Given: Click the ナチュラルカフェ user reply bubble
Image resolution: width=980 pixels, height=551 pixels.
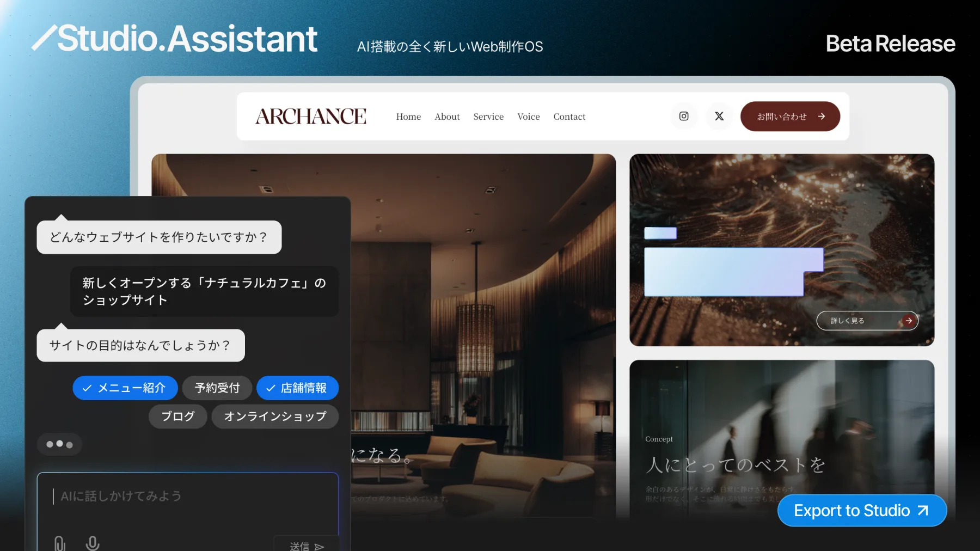Looking at the screenshot, I should tap(204, 291).
